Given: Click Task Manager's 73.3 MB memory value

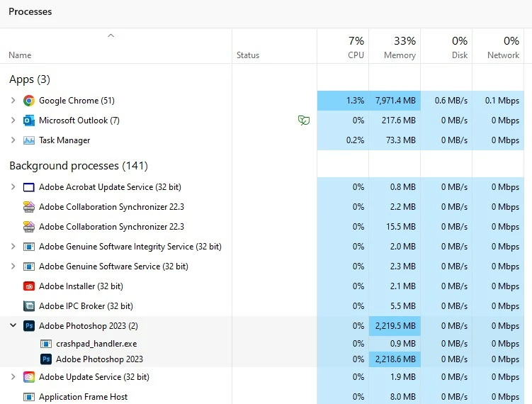Looking at the screenshot, I should pyautogui.click(x=401, y=140).
